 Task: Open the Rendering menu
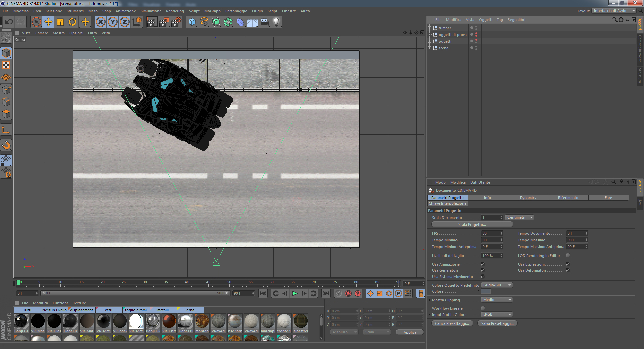point(175,11)
